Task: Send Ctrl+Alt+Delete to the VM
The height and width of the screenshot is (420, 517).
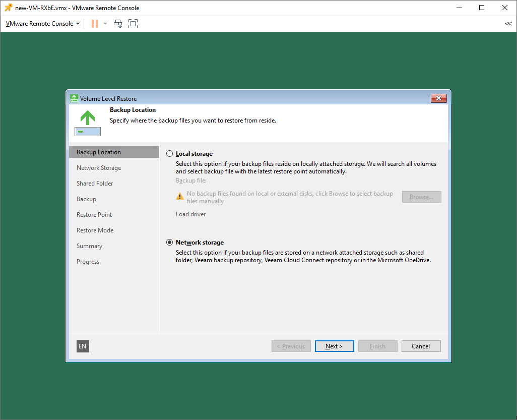Action: tap(118, 24)
